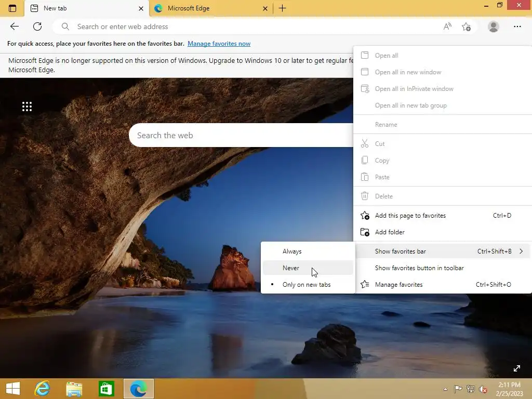
Task: Expand Show favorites bar submenu
Action: click(443, 251)
